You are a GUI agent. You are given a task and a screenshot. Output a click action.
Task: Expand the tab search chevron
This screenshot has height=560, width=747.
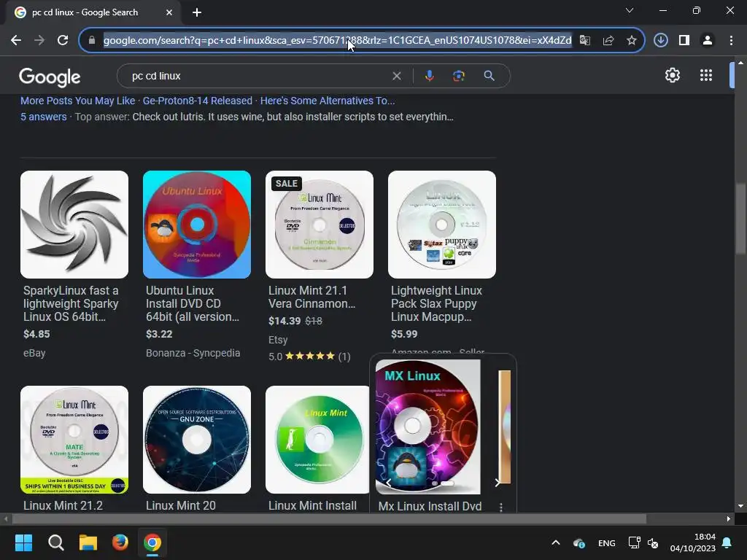pos(630,10)
